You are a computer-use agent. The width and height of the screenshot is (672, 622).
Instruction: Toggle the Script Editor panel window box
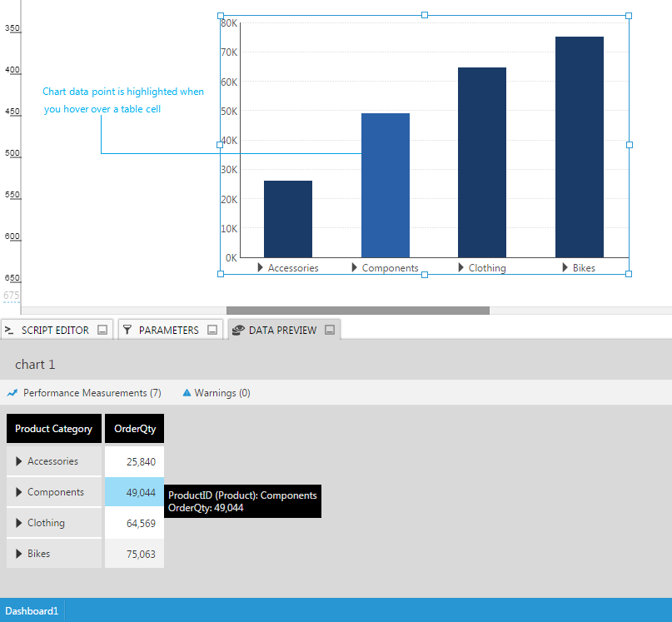102,331
